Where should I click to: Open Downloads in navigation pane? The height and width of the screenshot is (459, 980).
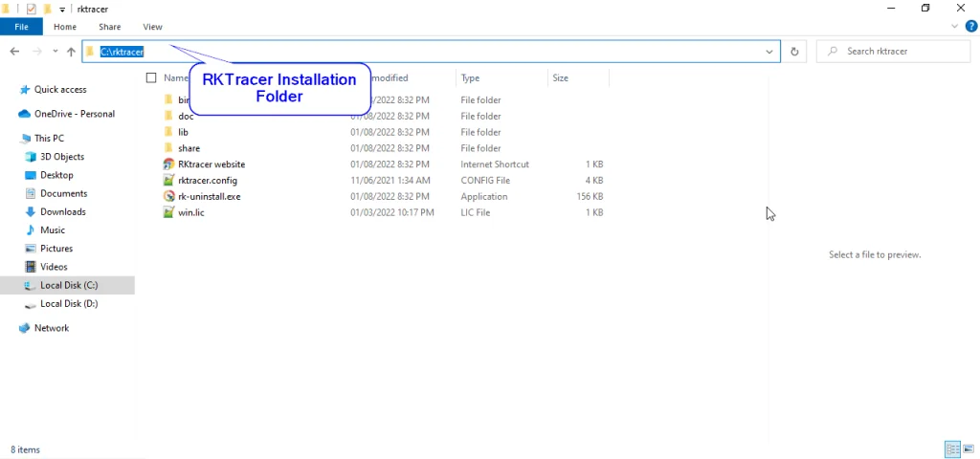[x=62, y=212]
